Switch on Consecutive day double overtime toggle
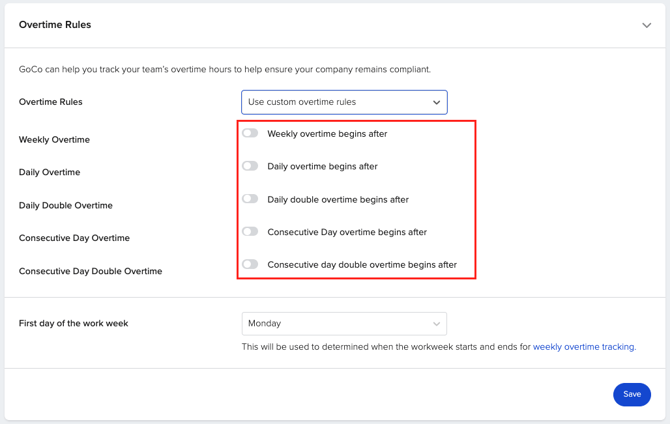670x424 pixels. tap(250, 265)
